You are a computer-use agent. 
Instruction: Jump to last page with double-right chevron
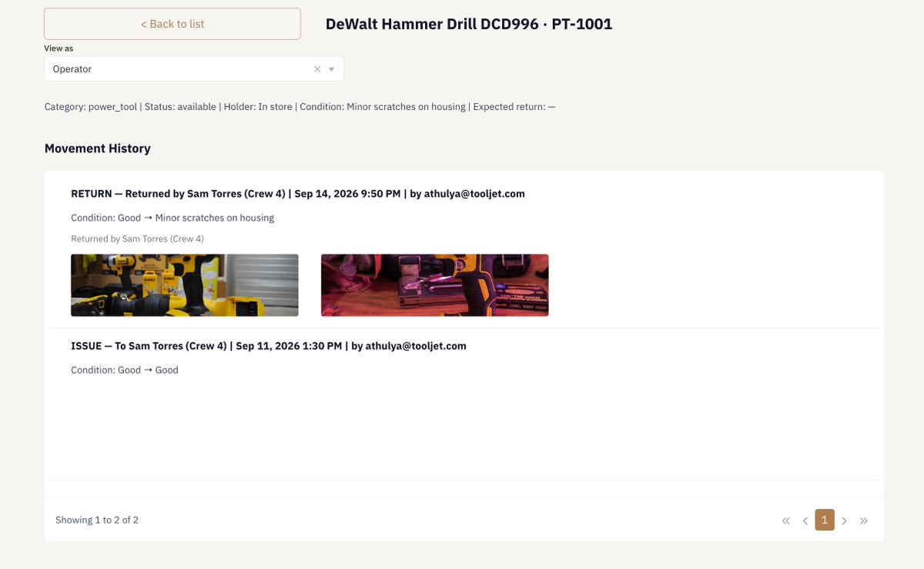(x=864, y=520)
